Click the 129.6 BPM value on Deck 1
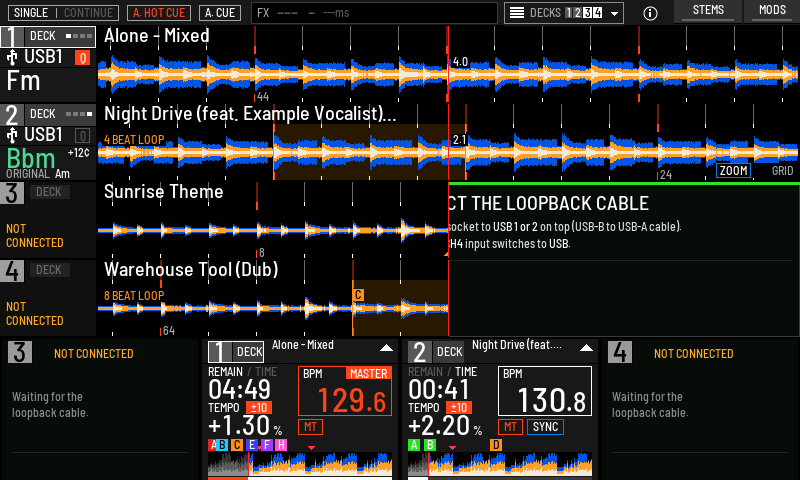The width and height of the screenshot is (800, 480). [352, 400]
